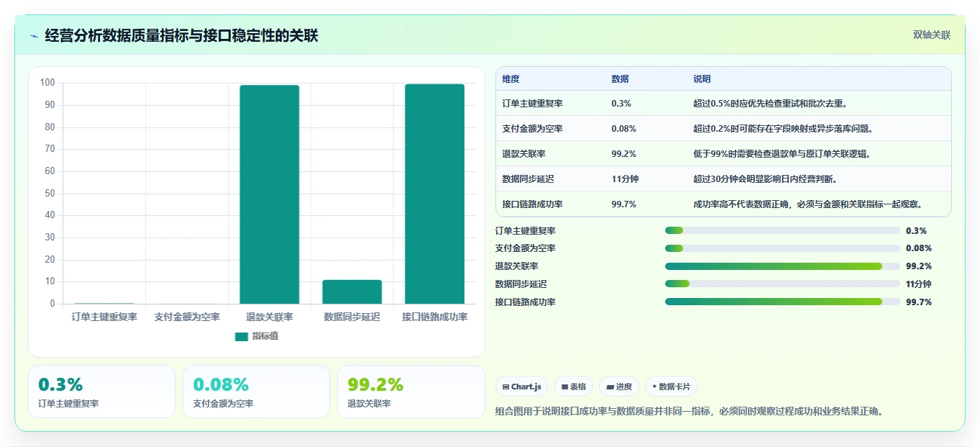Viewport: 980px width, 447px height.
Task: Click the 维度 column header in the table
Action: [510, 78]
